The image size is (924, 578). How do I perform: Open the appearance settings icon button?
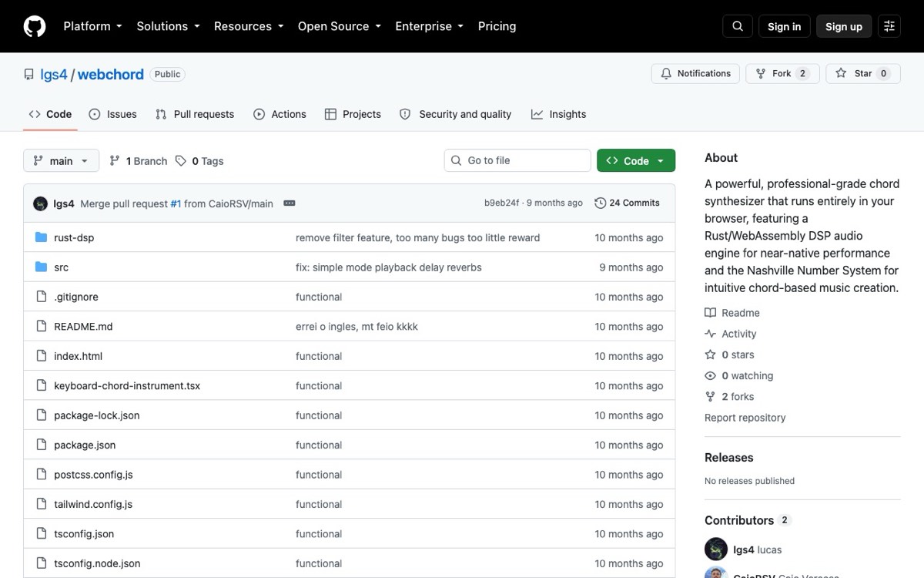point(889,26)
